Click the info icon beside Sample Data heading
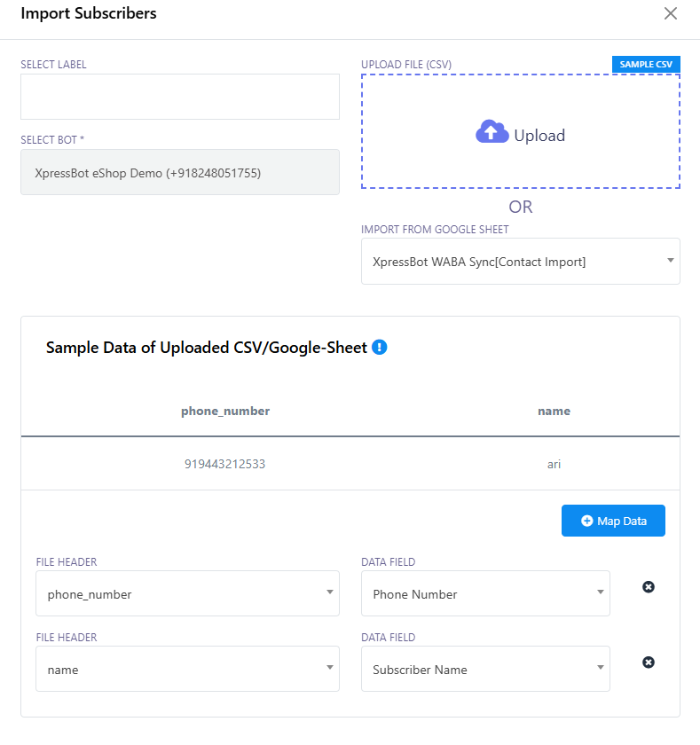 [x=380, y=347]
